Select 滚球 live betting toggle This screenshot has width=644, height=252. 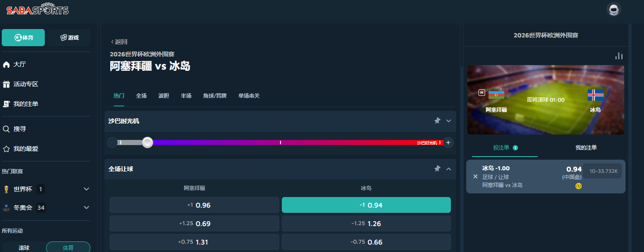coord(24,248)
